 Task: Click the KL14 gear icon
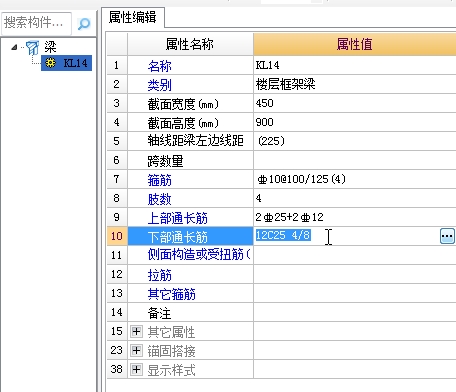coord(50,63)
